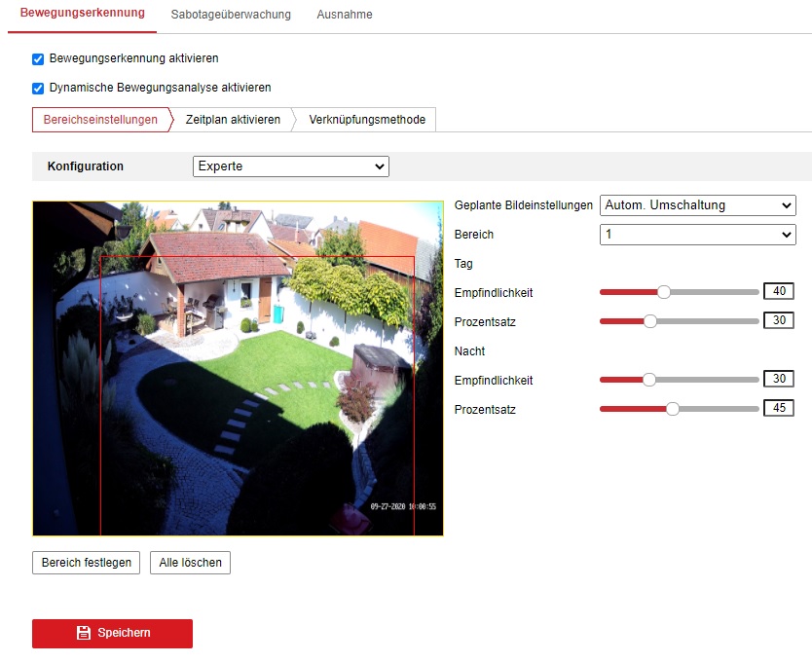The image size is (812, 663).
Task: Click Nacht Prozentsatz slider handle
Action: (x=672, y=408)
